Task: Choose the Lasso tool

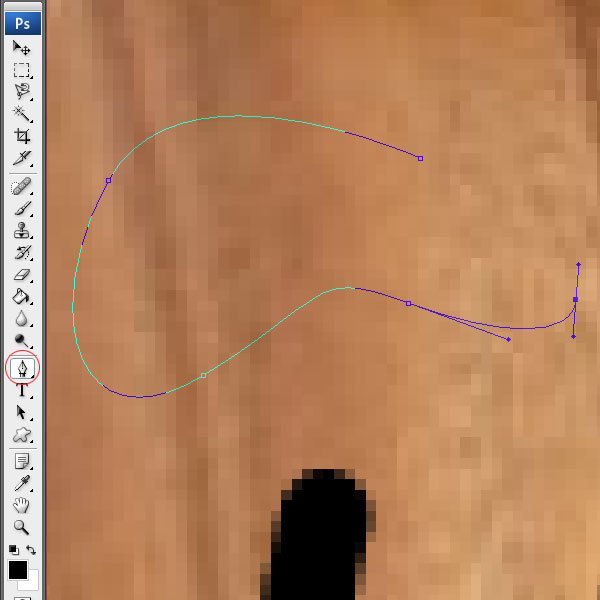Action: click(x=21, y=92)
